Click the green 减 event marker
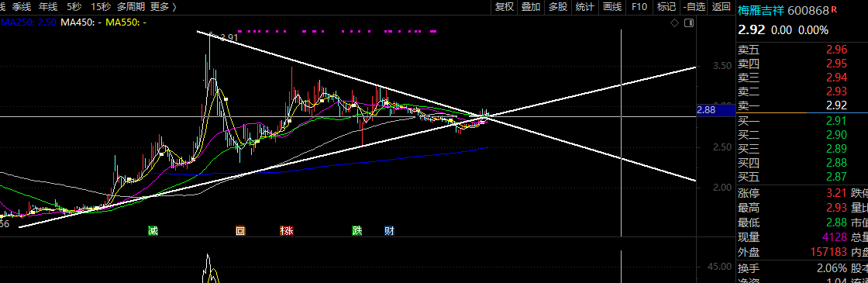 click(x=153, y=230)
